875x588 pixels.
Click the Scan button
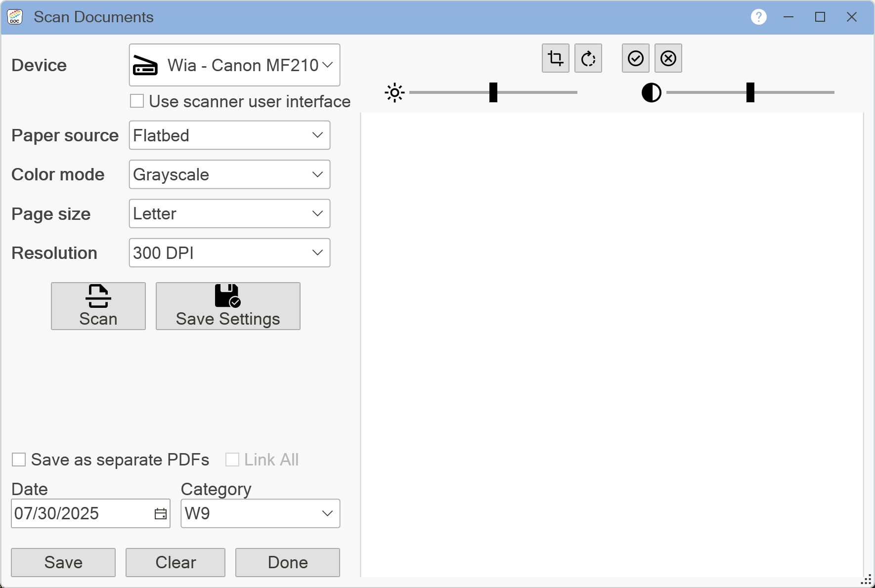[98, 306]
